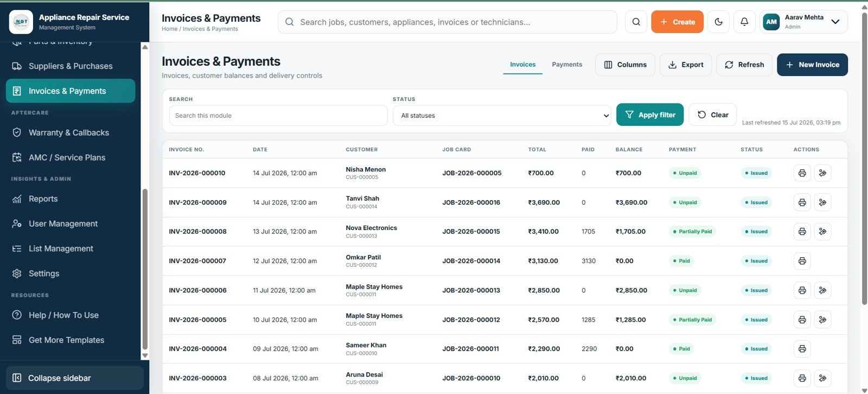This screenshot has height=394, width=868.
Task: Click the Balance column header
Action: 629,150
